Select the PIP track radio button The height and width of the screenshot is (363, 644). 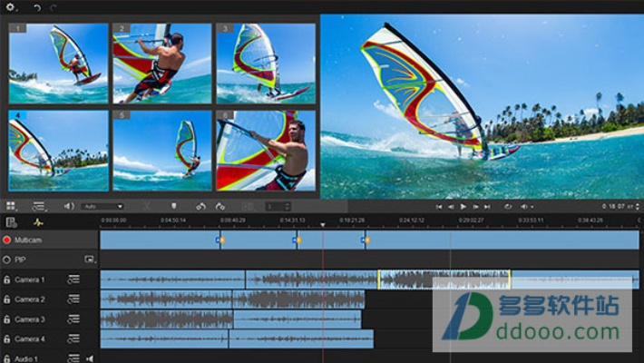(6, 260)
